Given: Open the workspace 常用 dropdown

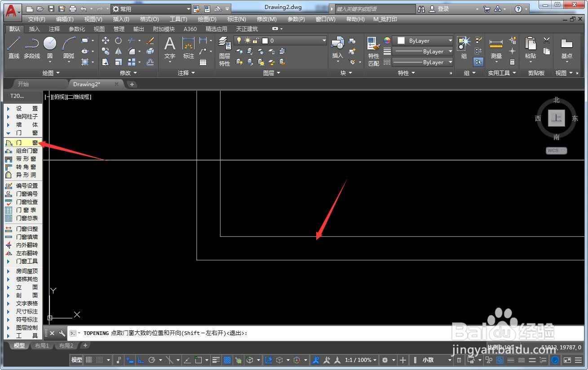Looking at the screenshot, I should pyautogui.click(x=151, y=9).
